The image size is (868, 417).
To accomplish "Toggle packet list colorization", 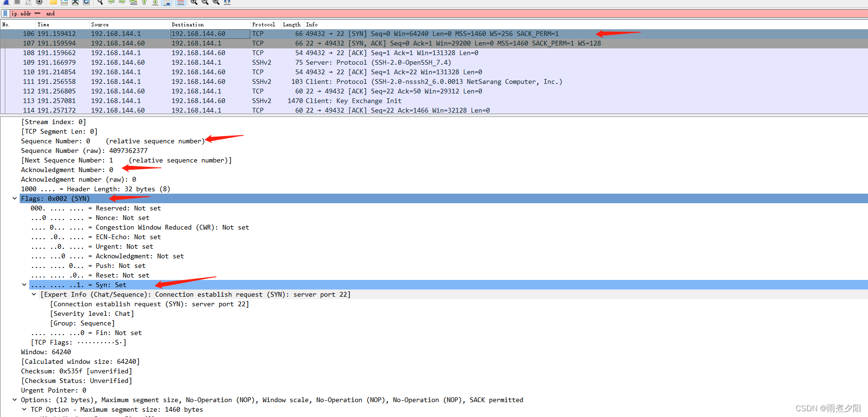I will click(180, 2).
